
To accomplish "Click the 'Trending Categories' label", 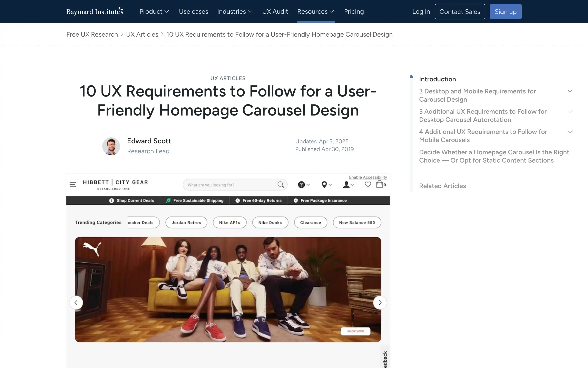I will click(x=98, y=222).
